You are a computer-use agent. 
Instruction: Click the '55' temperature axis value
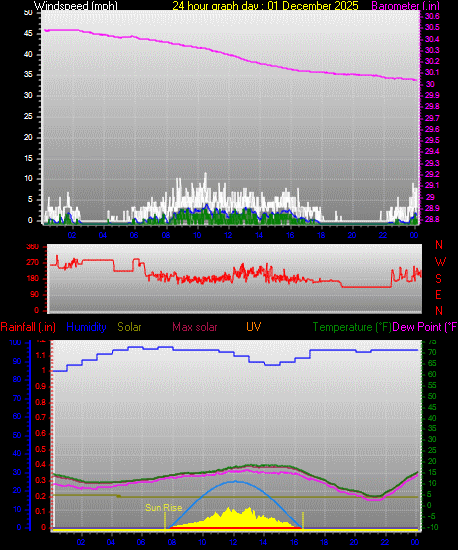[x=432, y=385]
